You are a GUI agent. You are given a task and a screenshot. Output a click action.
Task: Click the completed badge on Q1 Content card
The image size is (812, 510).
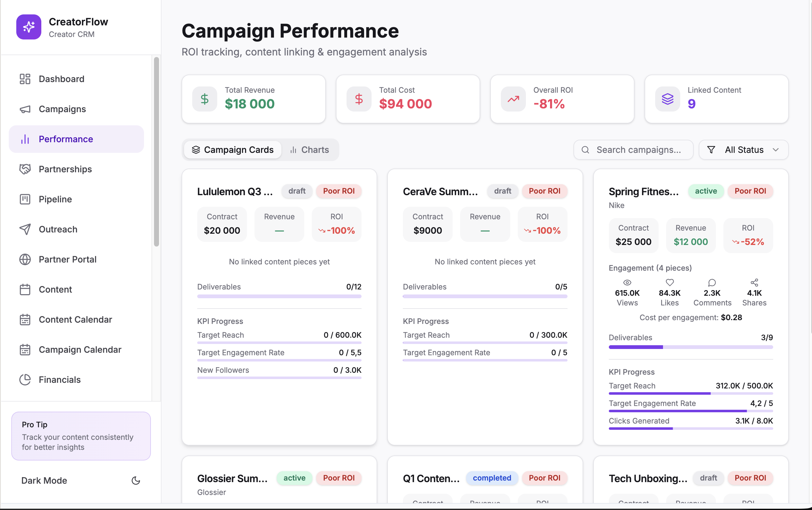point(492,478)
